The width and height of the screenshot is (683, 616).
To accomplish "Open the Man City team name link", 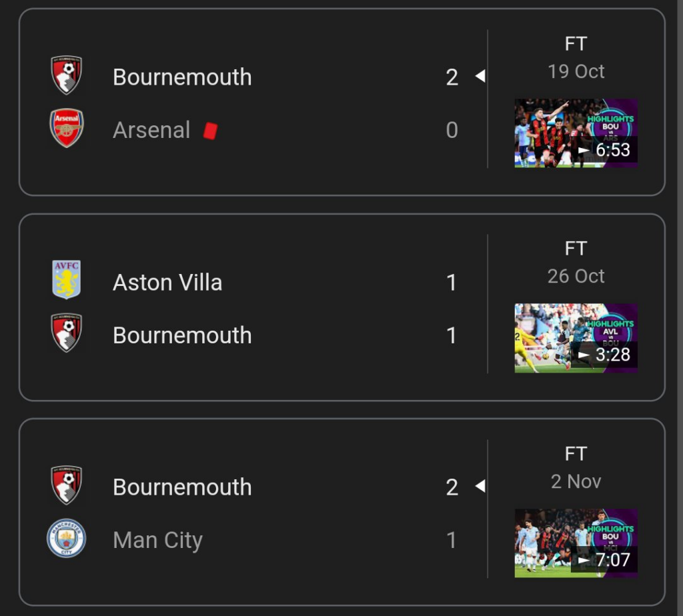I will click(x=157, y=540).
